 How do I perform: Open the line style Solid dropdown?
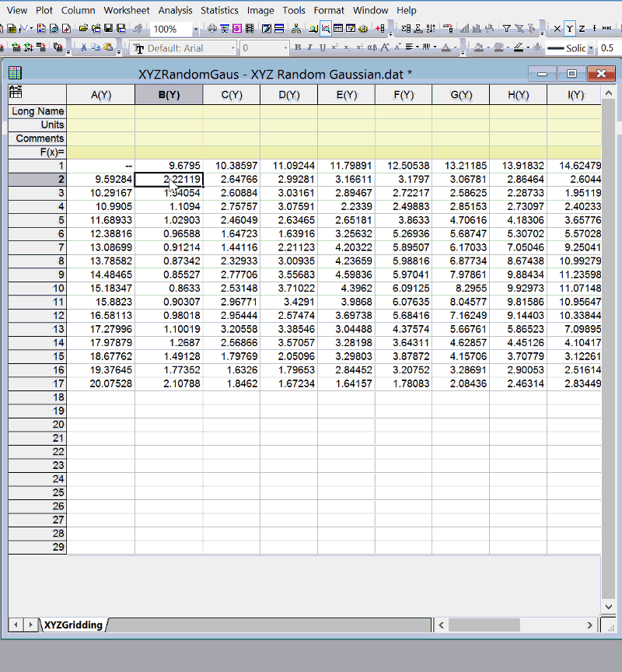tap(591, 48)
